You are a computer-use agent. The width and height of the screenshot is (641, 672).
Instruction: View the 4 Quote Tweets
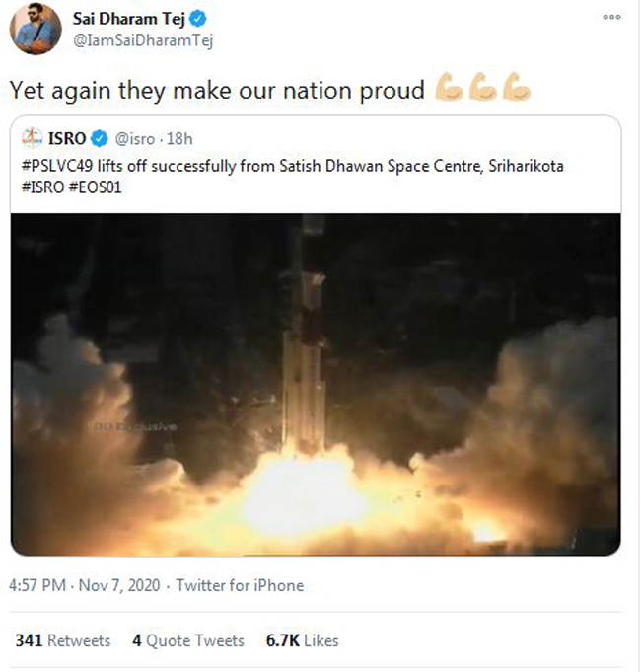point(187,640)
